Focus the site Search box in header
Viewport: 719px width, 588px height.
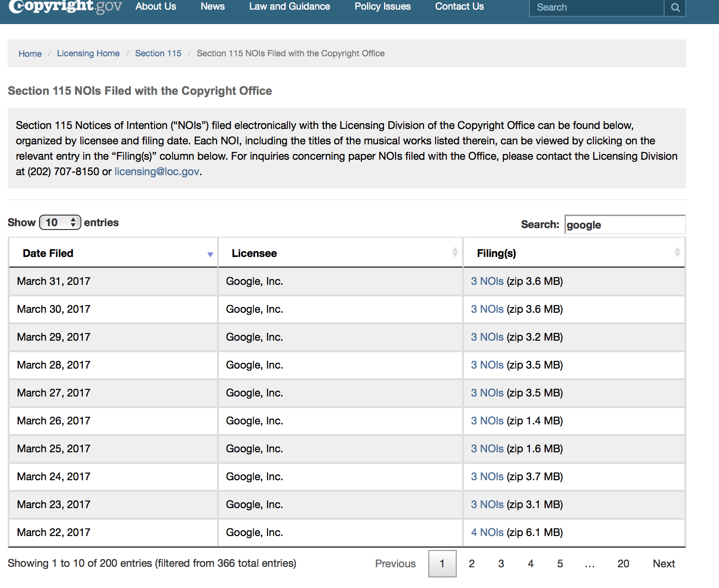596,8
